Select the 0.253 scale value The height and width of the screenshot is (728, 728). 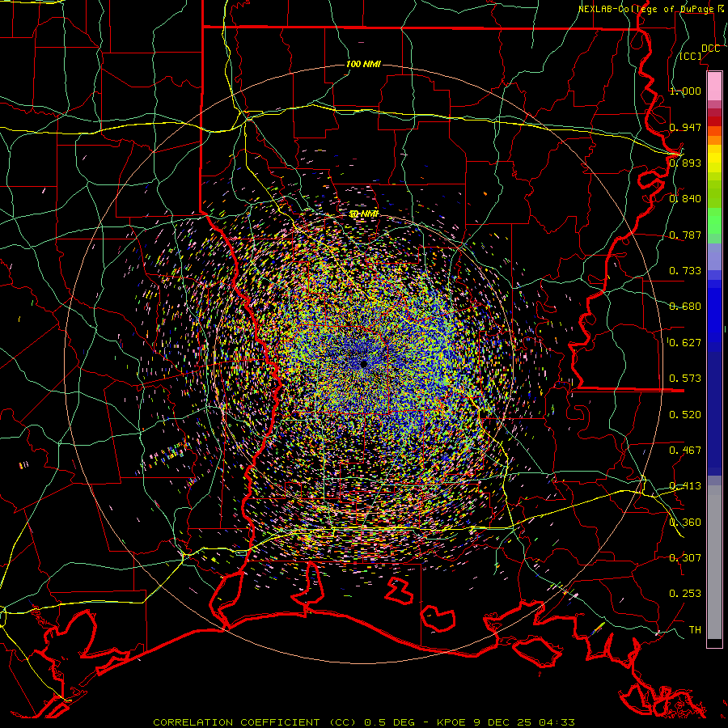pyautogui.click(x=685, y=594)
